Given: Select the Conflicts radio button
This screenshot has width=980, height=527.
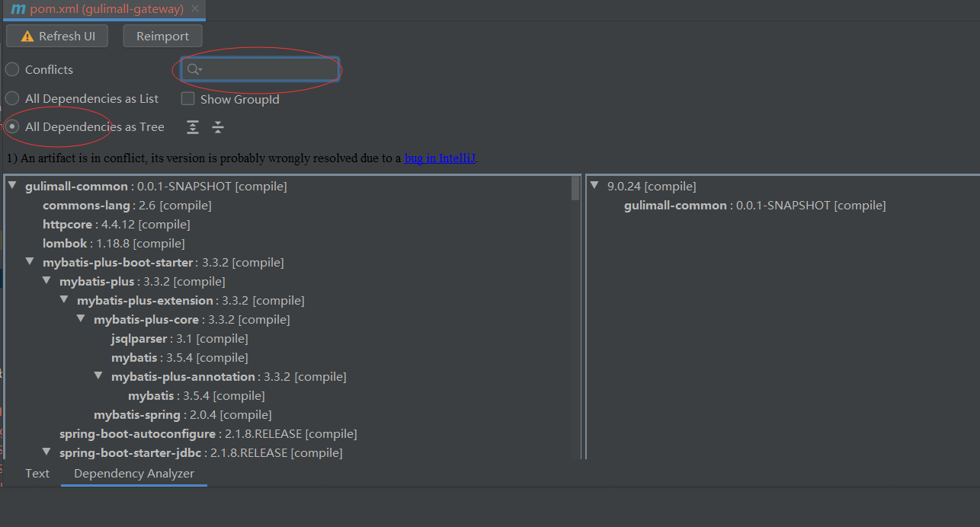Looking at the screenshot, I should (x=12, y=69).
